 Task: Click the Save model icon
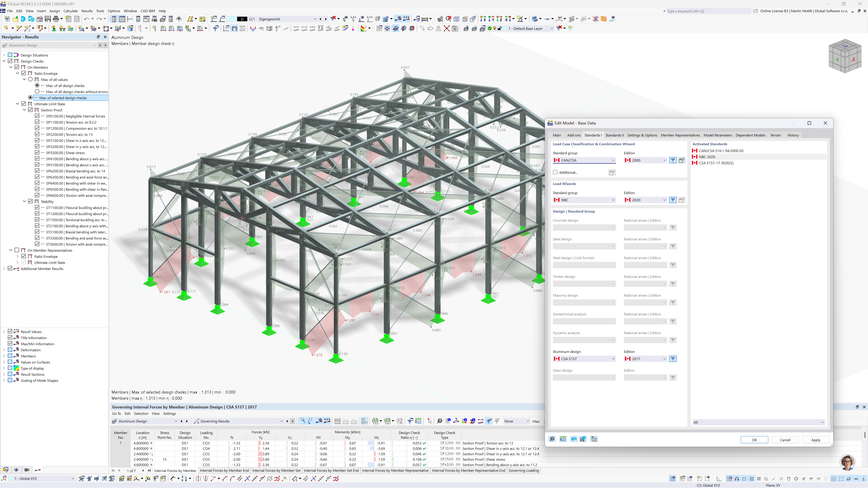(48, 19)
